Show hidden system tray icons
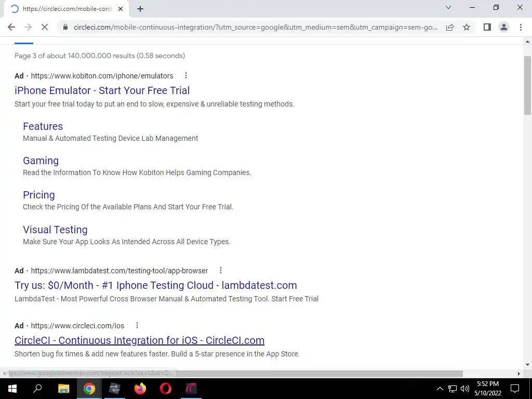The height and width of the screenshot is (399, 532). [440, 389]
